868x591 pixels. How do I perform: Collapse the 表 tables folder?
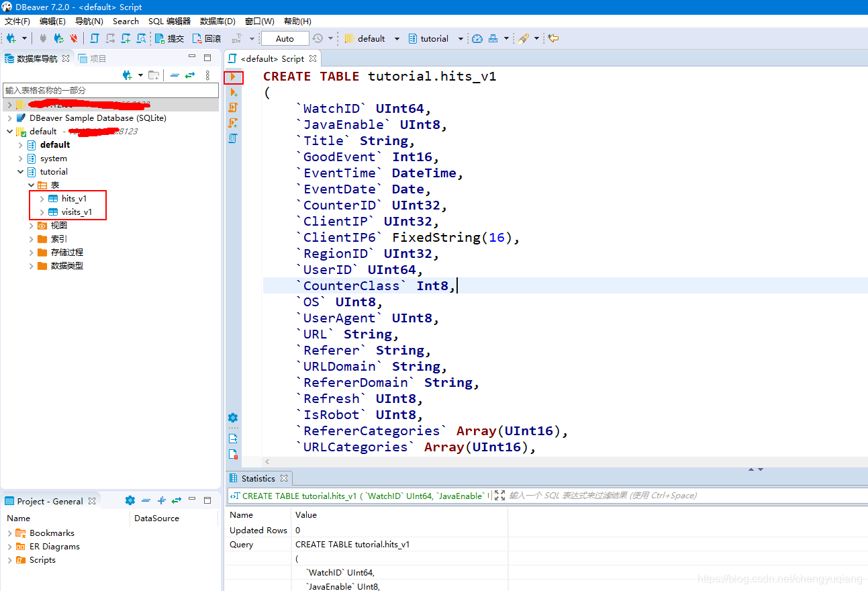[x=32, y=185]
